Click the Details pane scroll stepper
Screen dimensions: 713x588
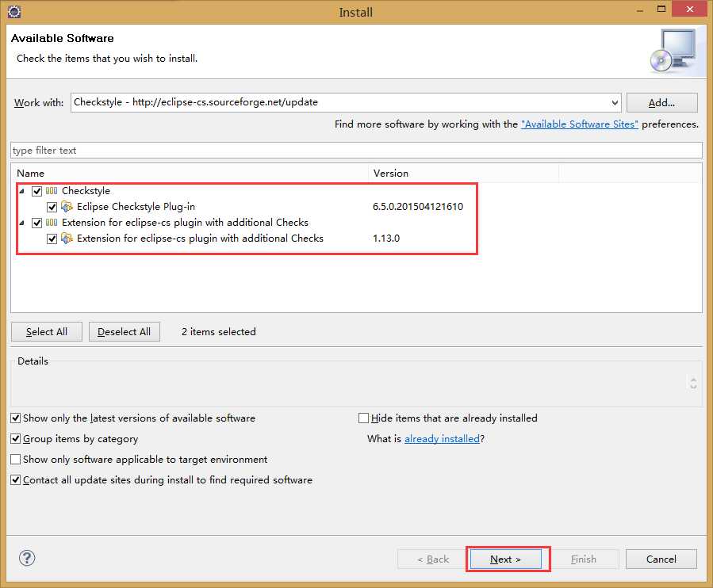pos(693,383)
